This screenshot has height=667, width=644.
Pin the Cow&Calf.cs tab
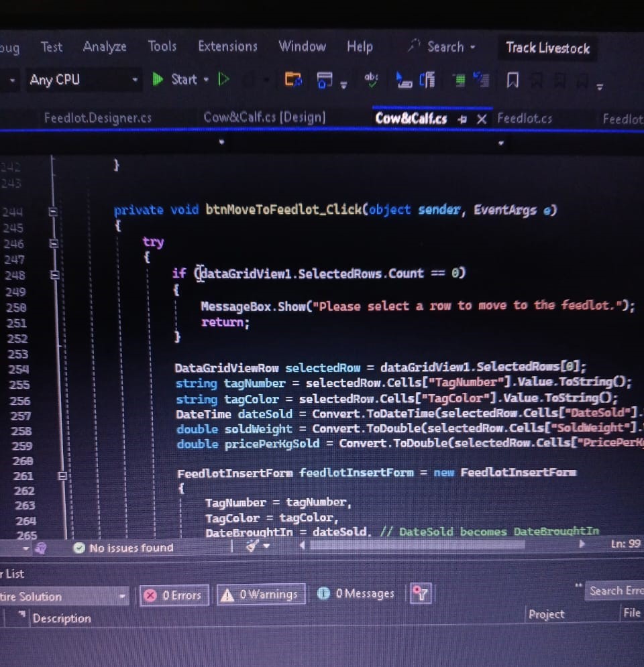point(462,119)
